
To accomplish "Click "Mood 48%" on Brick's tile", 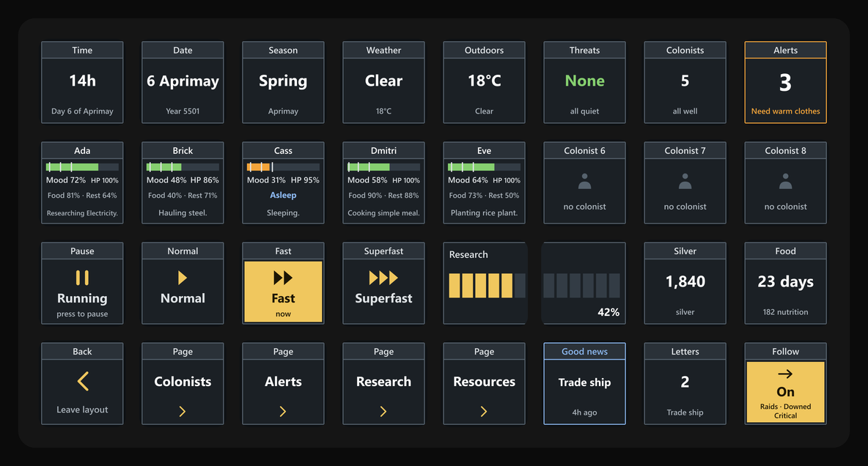I will (x=166, y=180).
